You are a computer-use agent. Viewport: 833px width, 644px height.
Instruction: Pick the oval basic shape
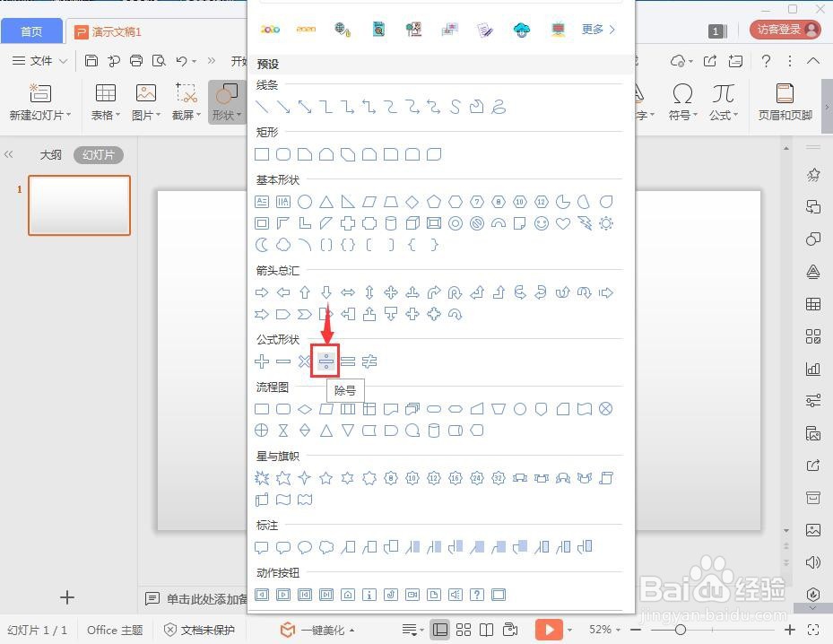pyautogui.click(x=304, y=202)
